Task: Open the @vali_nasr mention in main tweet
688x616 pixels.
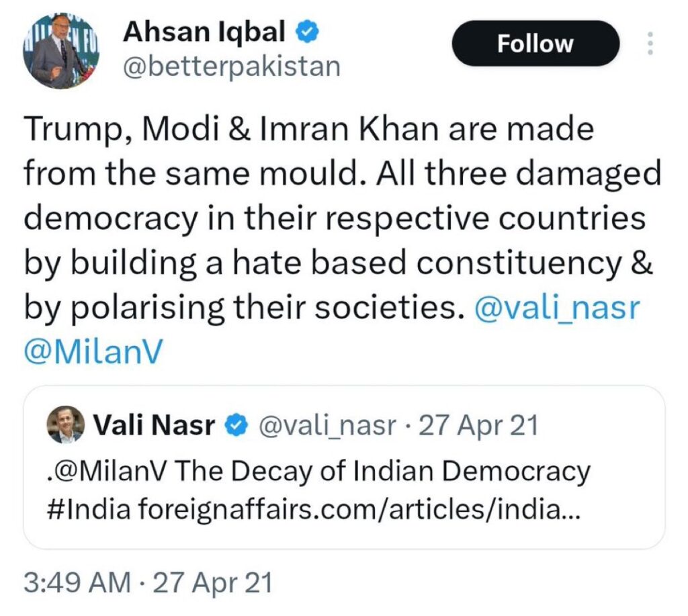Action: click(558, 307)
